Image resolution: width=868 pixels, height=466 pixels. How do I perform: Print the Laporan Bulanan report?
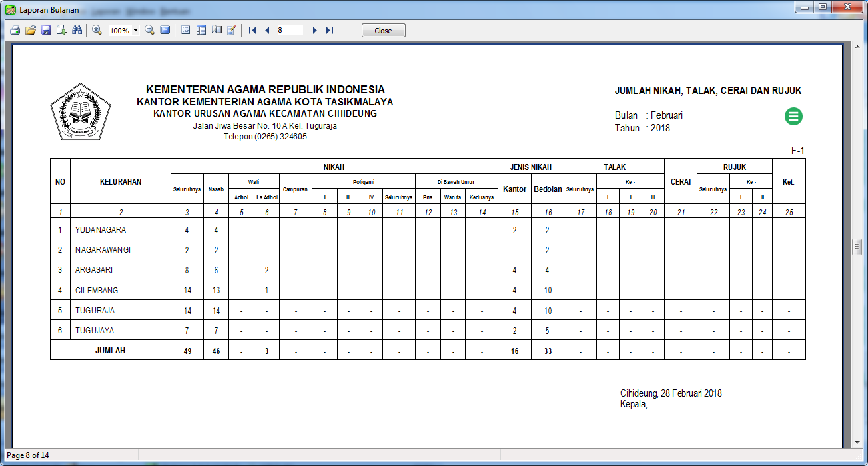14,29
